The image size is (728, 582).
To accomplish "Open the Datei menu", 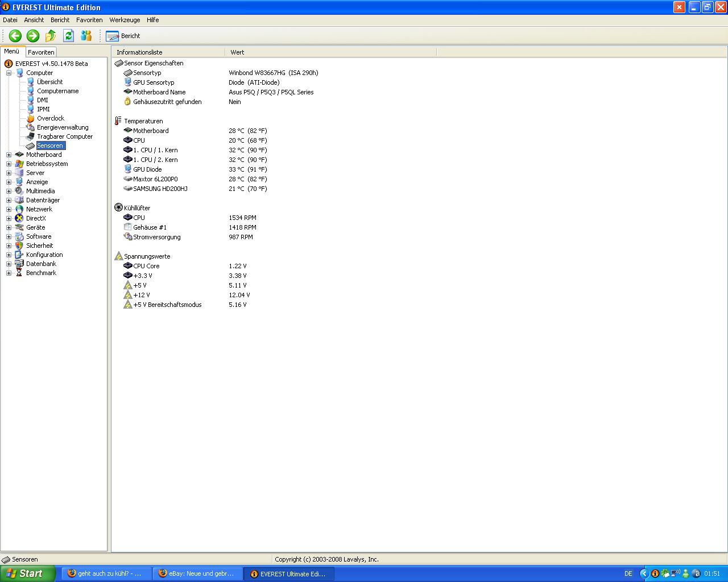I will point(10,20).
